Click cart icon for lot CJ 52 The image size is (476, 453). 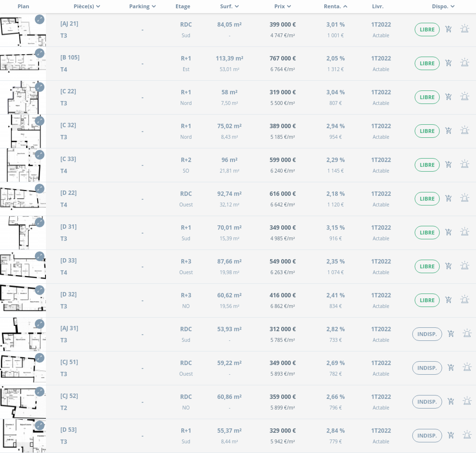451,401
